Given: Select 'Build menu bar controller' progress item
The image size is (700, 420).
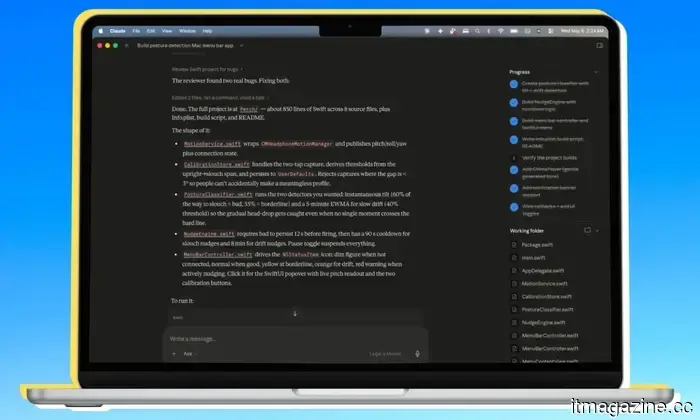Looking at the screenshot, I should pos(549,124).
